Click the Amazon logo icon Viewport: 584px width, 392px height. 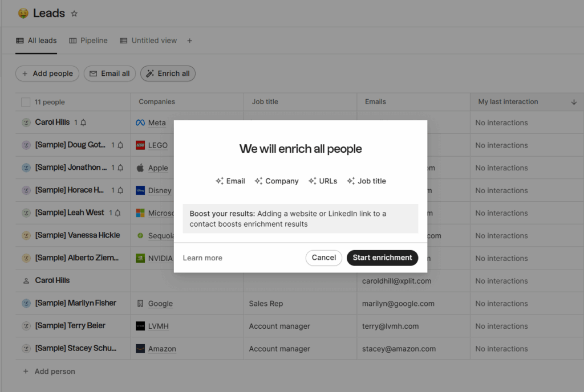pos(140,349)
